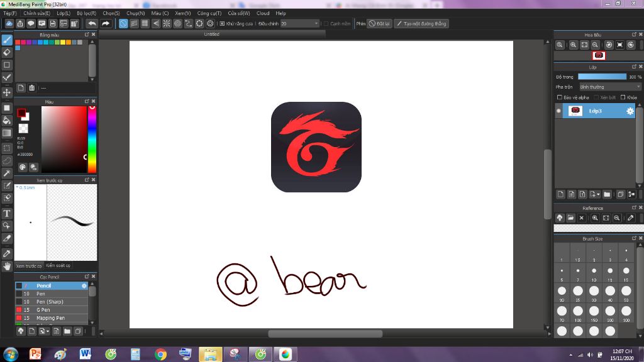Open Google Chrome from taskbar
Viewport: 644px width, 362px height.
click(160, 354)
